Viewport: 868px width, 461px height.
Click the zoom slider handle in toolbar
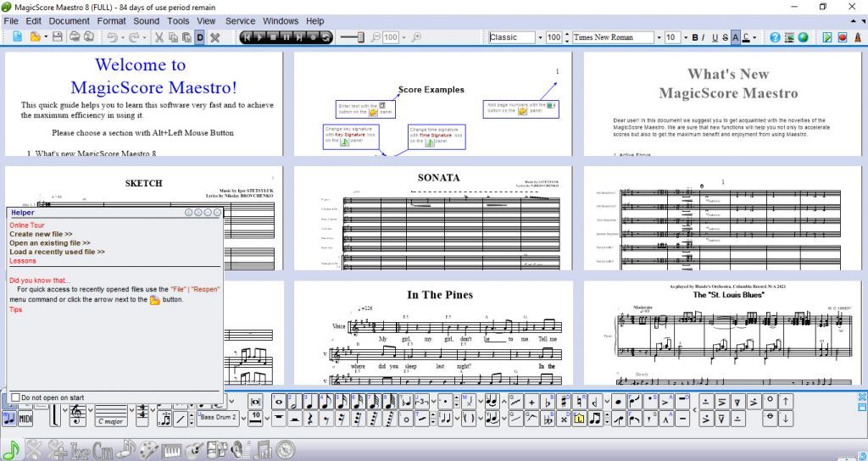361,37
